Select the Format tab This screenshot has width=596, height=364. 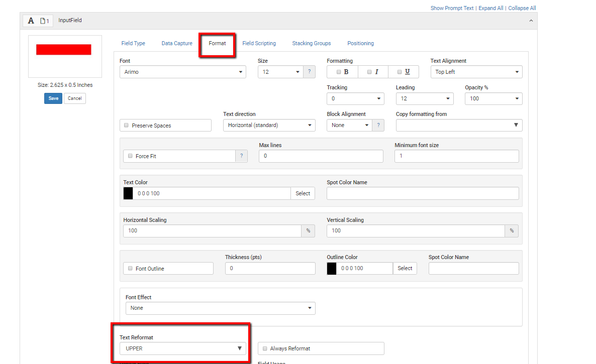[217, 43]
